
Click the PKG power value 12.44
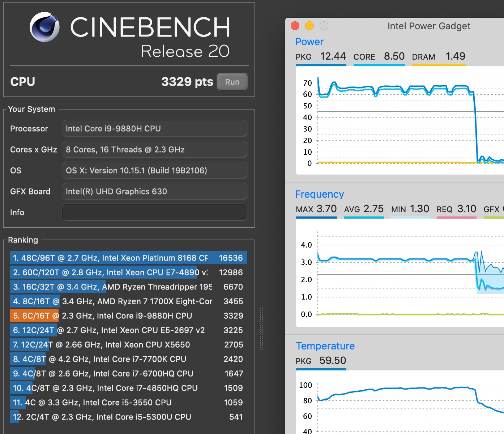[x=333, y=56]
